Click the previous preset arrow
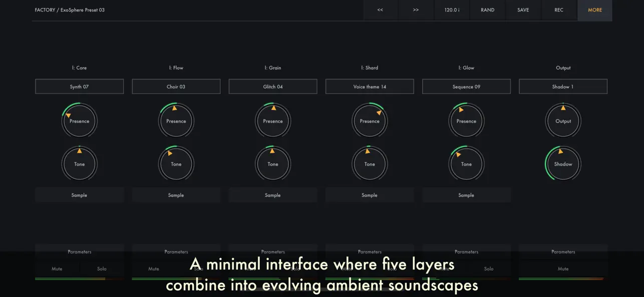 click(380, 9)
